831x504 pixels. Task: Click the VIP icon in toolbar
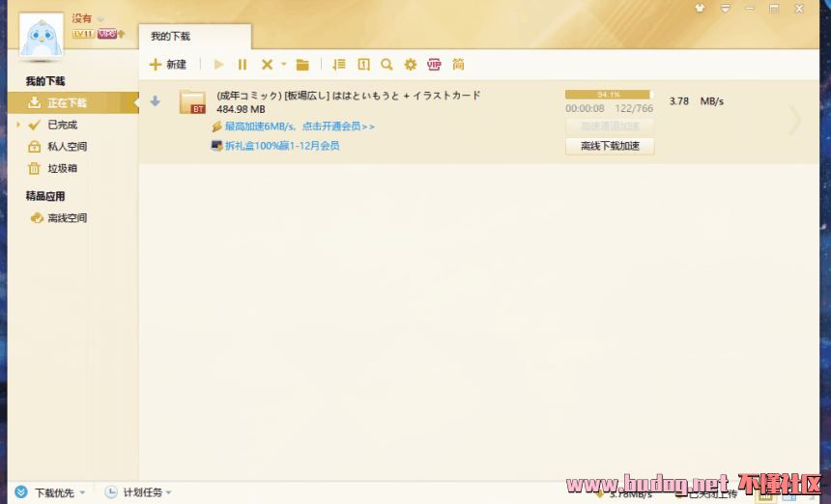[434, 65]
